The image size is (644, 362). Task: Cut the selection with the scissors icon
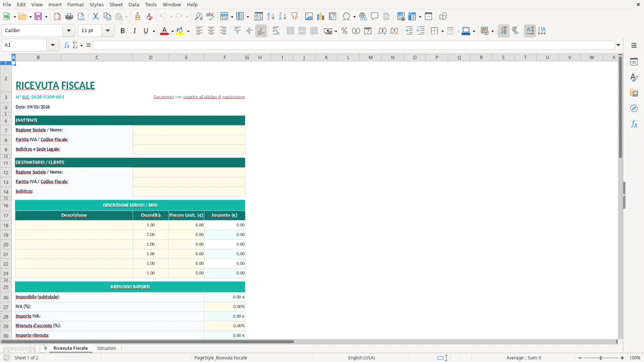coord(96,17)
